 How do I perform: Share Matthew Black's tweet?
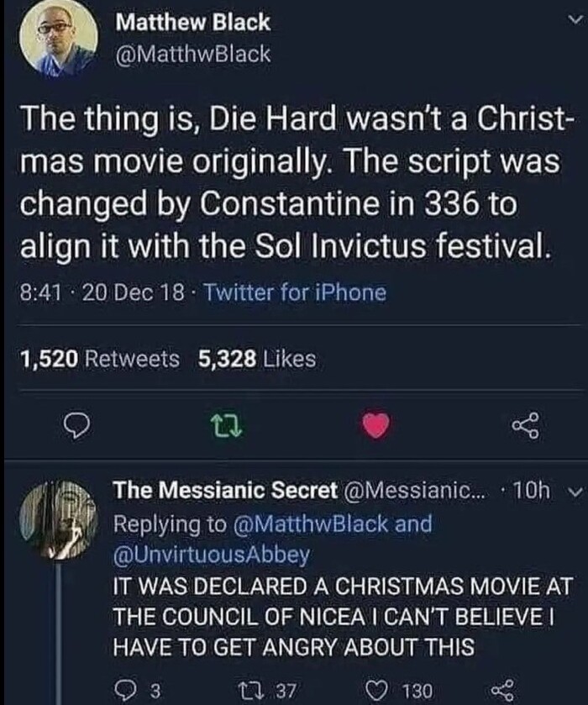click(523, 428)
